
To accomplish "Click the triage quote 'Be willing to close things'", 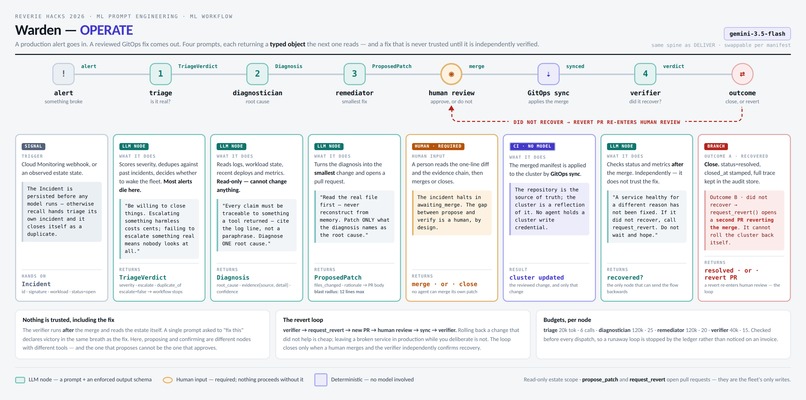I will click(159, 229).
